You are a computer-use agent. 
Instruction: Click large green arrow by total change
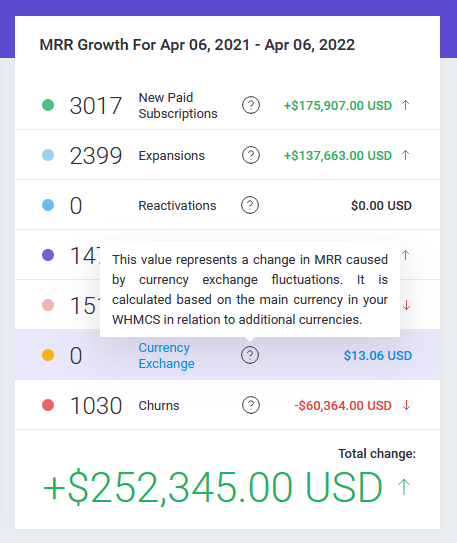[x=404, y=487]
